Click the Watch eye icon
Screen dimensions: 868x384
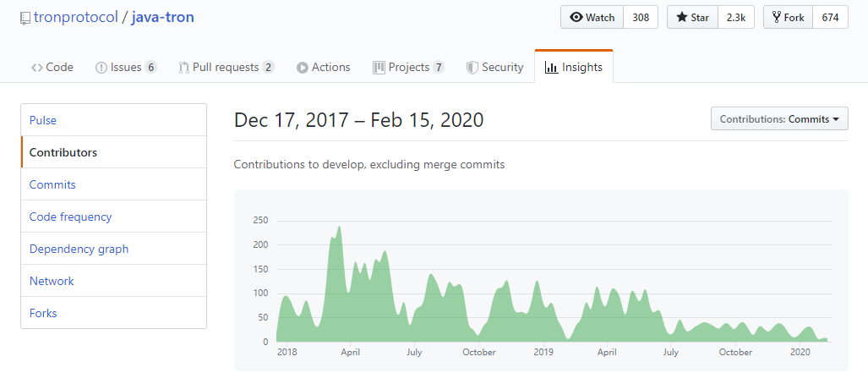[x=576, y=18]
